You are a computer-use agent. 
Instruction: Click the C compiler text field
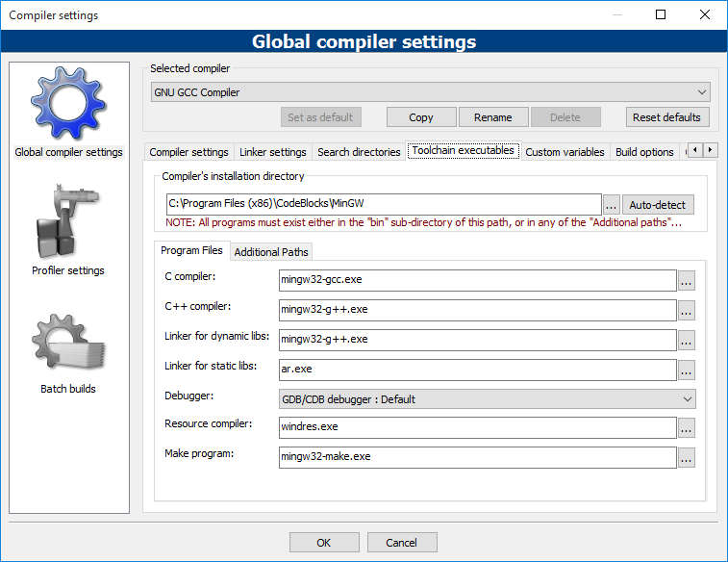click(477, 281)
